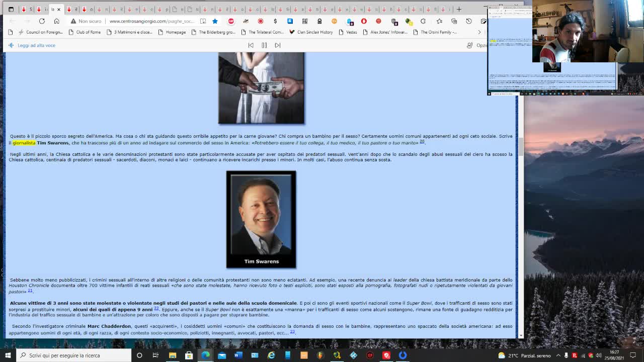This screenshot has height=362, width=644.
Task: Pause the read aloud playback
Action: 264,45
